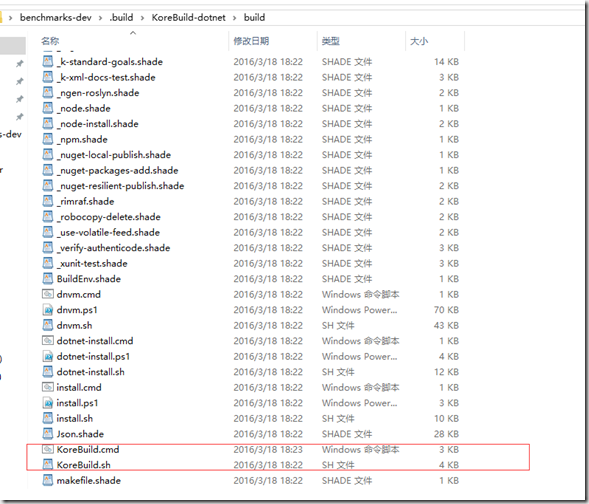The height and width of the screenshot is (504, 589).
Task: Sort by the 修改日期 column header
Action: coord(251,41)
